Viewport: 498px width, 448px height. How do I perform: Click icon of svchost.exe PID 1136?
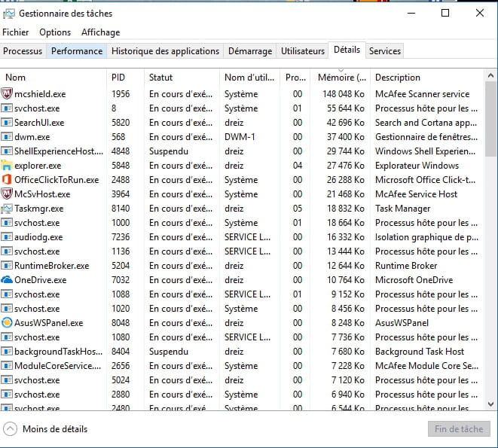click(7, 251)
